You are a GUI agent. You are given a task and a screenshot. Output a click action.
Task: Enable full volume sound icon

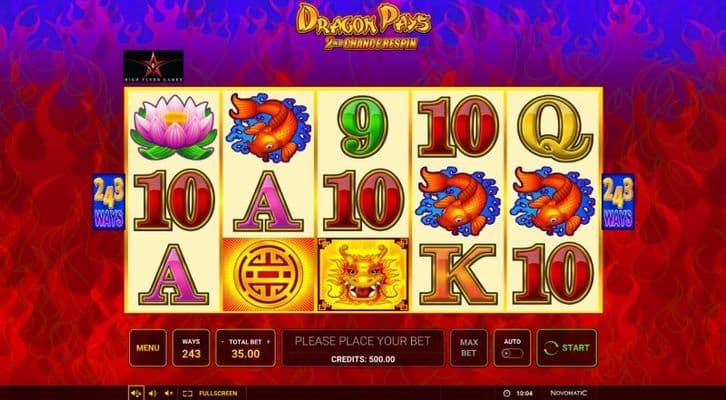point(136,393)
